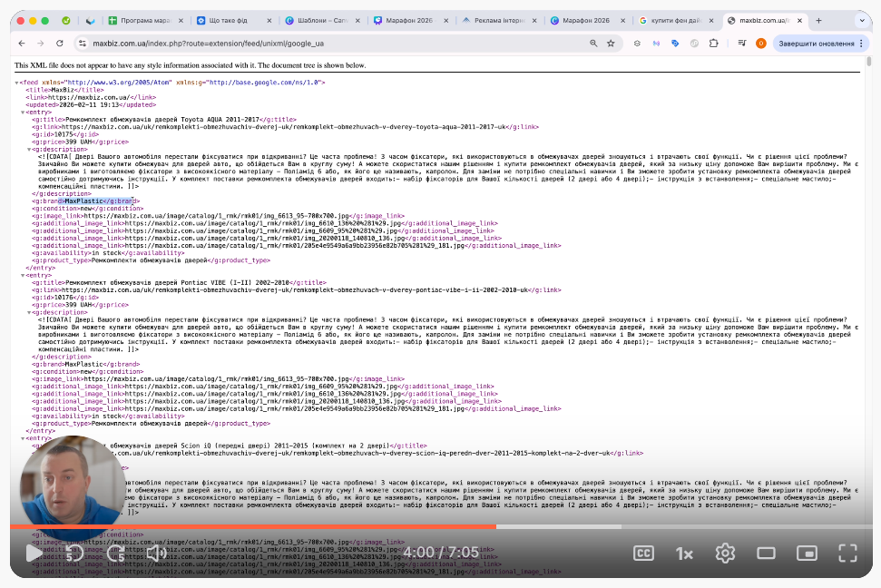Click updated date 2026-02-11 19:13
881x588 pixels.
click(89, 104)
